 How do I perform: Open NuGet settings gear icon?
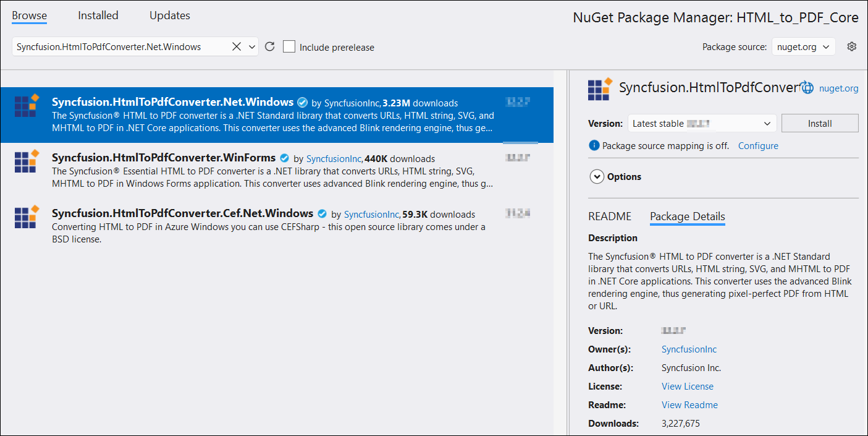coord(852,46)
